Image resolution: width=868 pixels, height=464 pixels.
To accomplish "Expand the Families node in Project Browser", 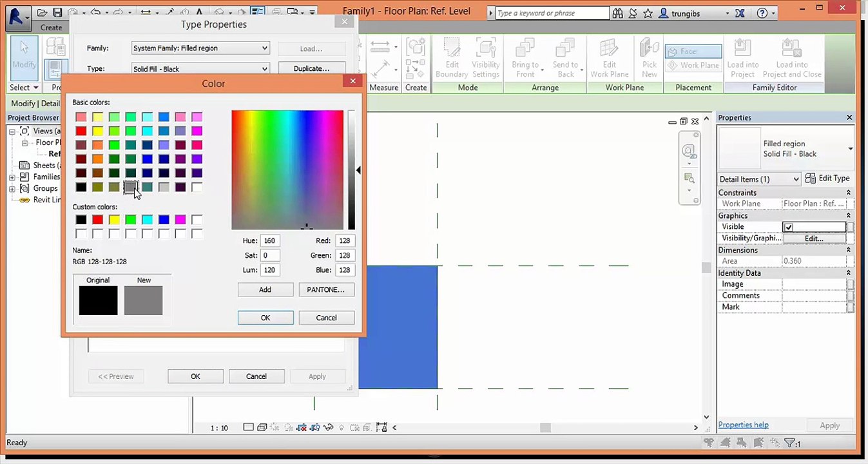I will (12, 177).
